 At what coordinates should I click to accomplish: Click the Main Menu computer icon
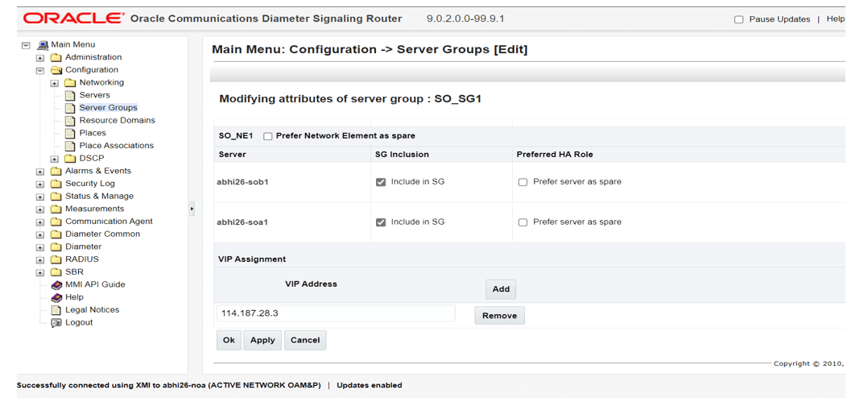click(x=43, y=45)
